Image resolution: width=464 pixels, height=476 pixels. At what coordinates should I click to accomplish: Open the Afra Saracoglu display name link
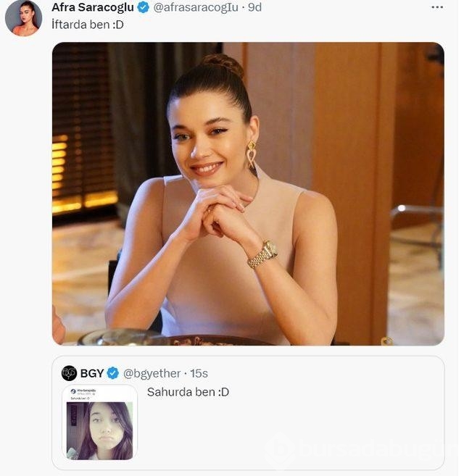tap(93, 7)
